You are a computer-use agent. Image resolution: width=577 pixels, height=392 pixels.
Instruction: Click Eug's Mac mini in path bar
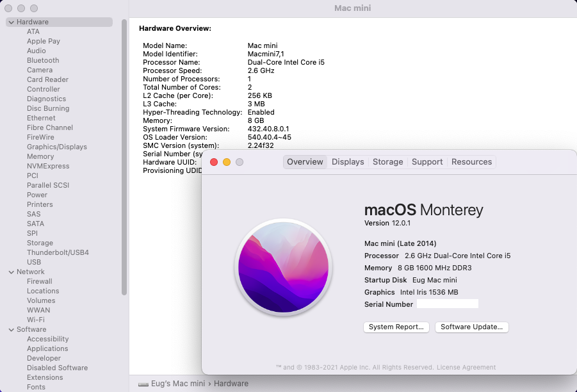pyautogui.click(x=178, y=384)
